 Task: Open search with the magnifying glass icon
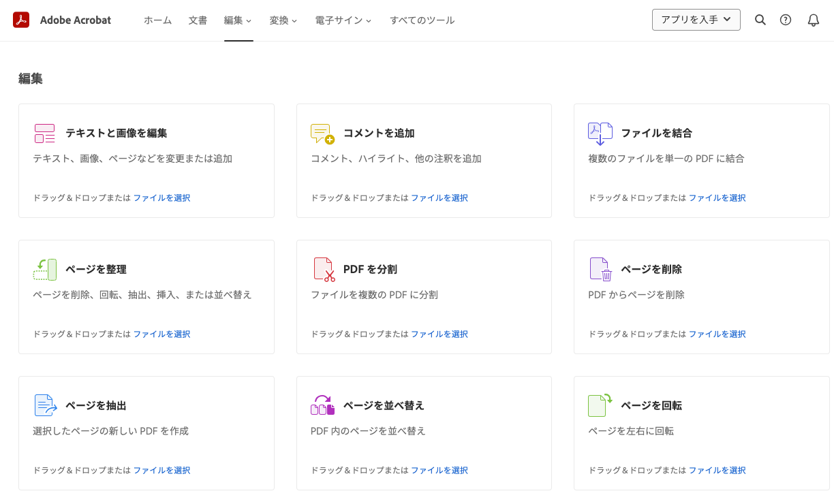[760, 20]
